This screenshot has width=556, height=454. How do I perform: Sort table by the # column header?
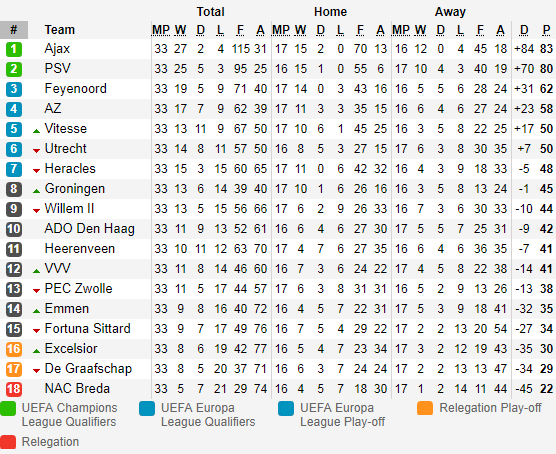coord(14,30)
